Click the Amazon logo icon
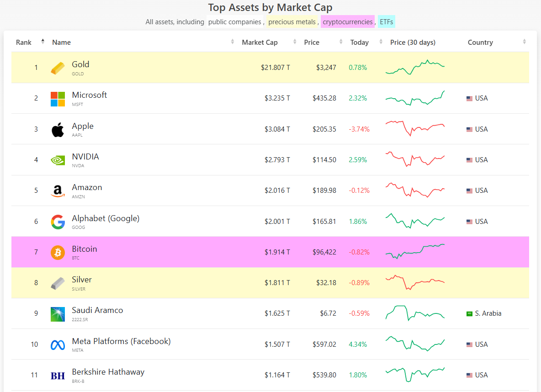Screen dimensions: 541x392 click(x=58, y=191)
